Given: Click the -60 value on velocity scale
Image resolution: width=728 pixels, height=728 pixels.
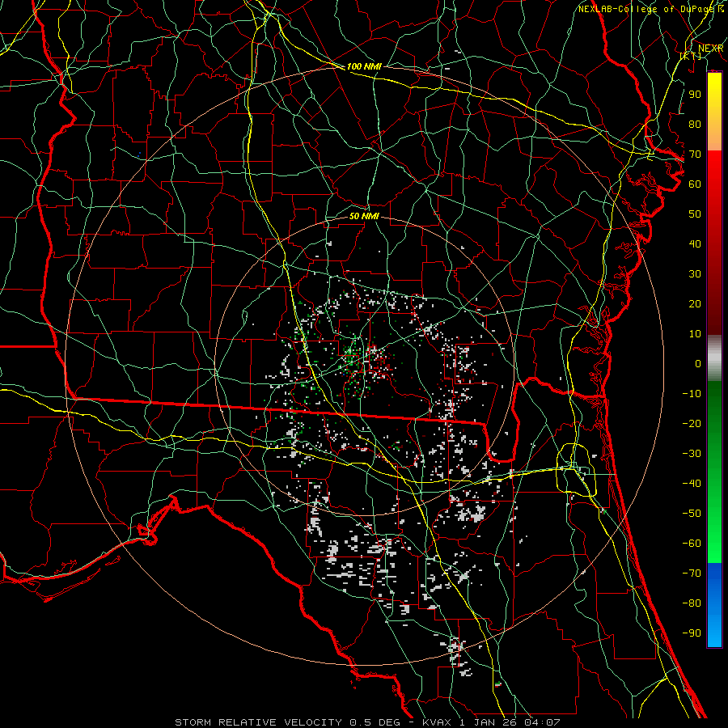Looking at the screenshot, I should pyautogui.click(x=692, y=544).
